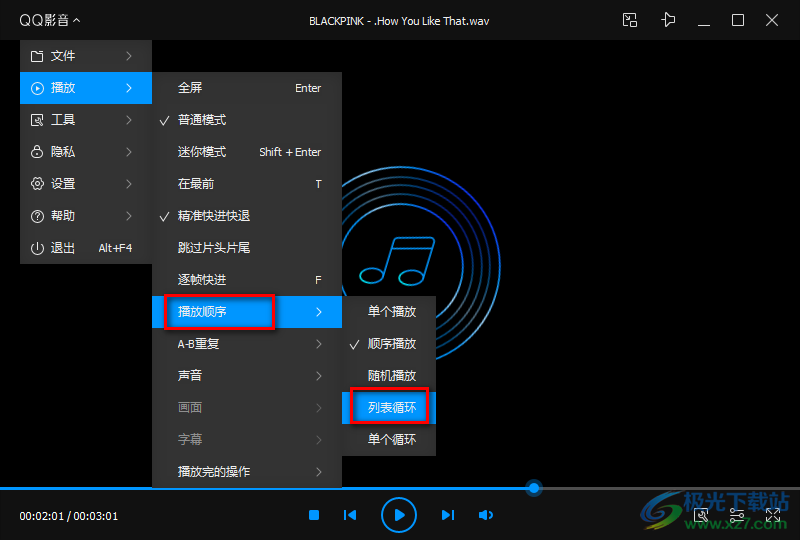Expand the 文件 submenu arrow

[129, 56]
